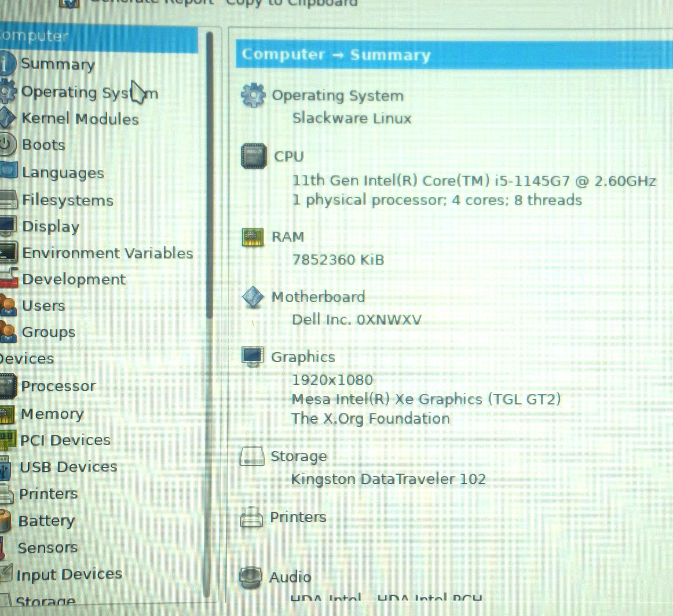Click the Printers icon in the summary

[x=251, y=517]
